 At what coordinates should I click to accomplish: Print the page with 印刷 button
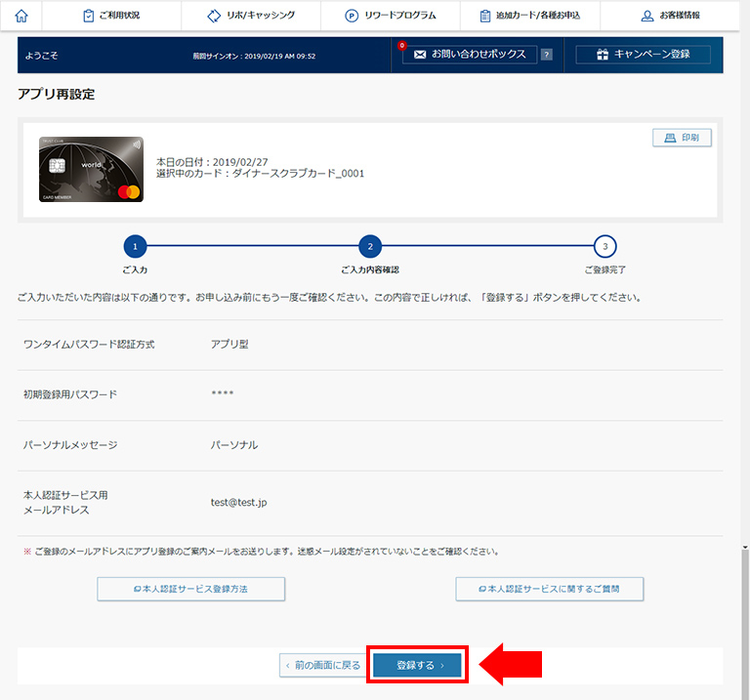(682, 138)
